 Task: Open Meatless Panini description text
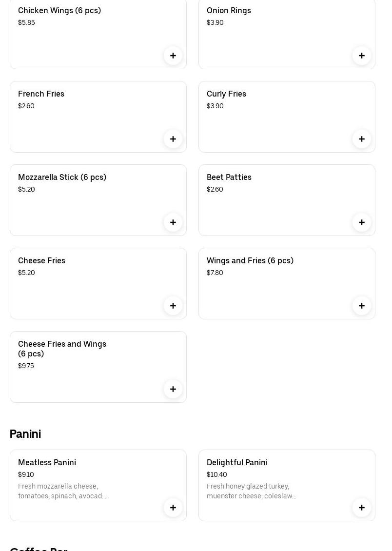(x=62, y=491)
